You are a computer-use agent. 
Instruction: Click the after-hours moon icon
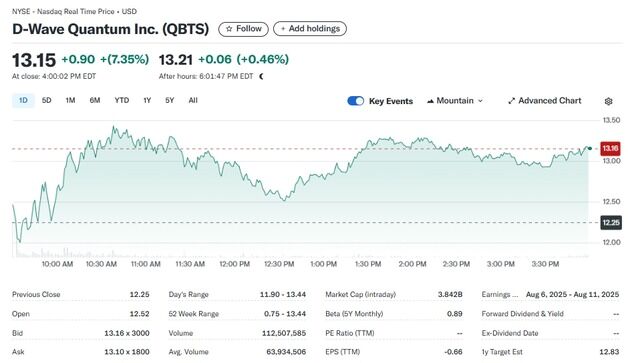point(262,76)
